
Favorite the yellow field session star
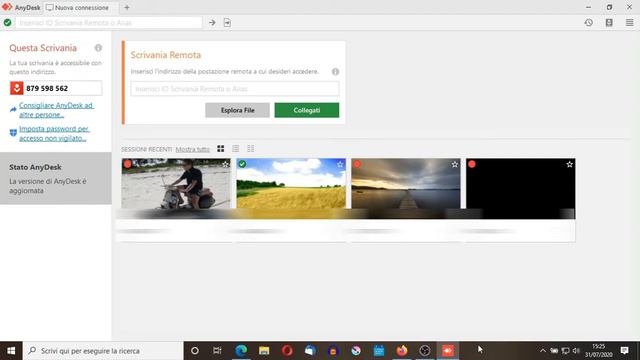coord(340,164)
